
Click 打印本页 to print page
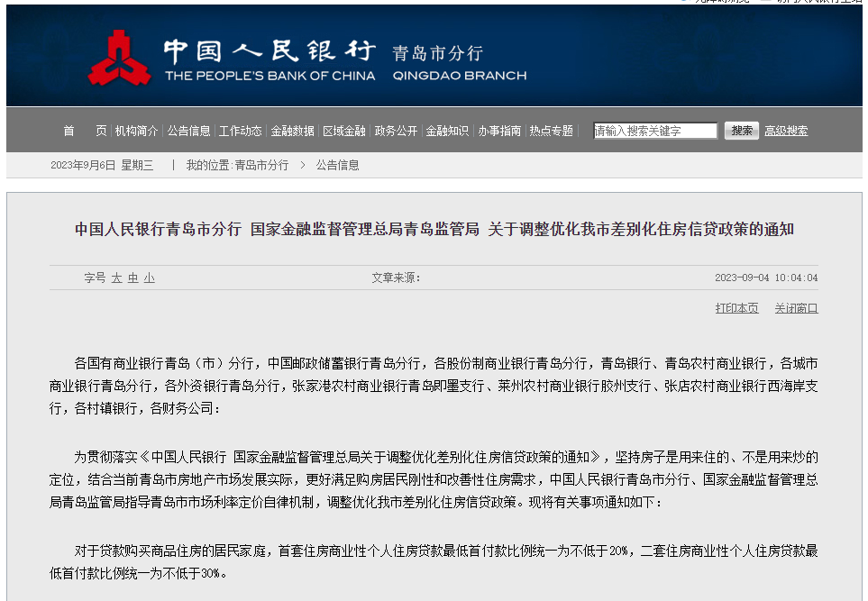point(736,308)
